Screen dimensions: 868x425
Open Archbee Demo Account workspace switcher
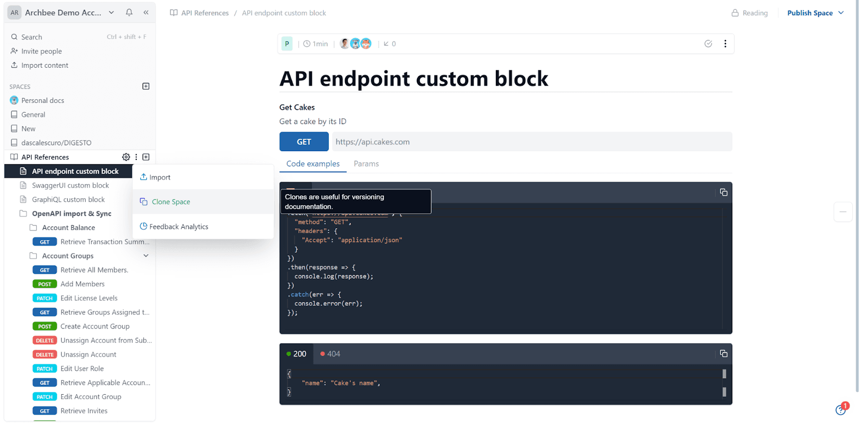(x=63, y=12)
